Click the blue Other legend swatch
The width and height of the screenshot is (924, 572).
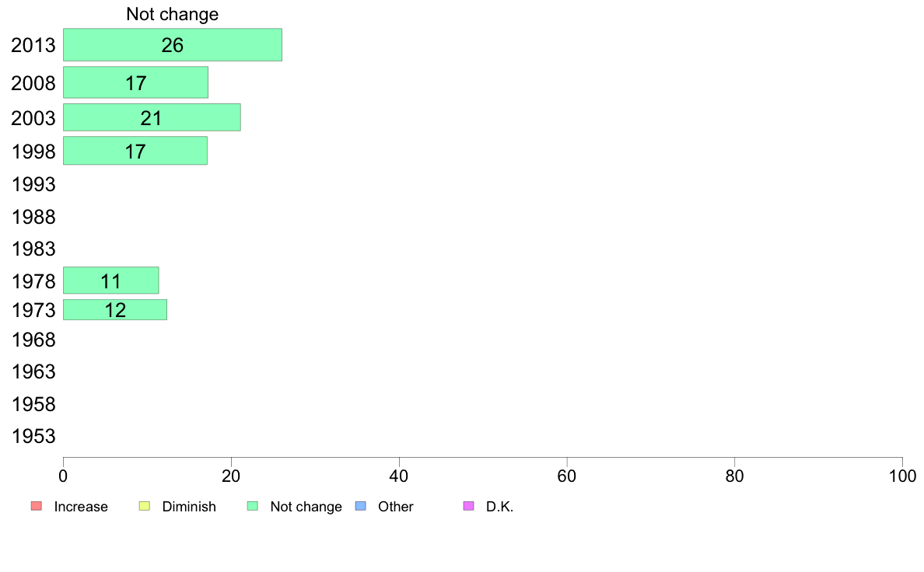pos(361,506)
